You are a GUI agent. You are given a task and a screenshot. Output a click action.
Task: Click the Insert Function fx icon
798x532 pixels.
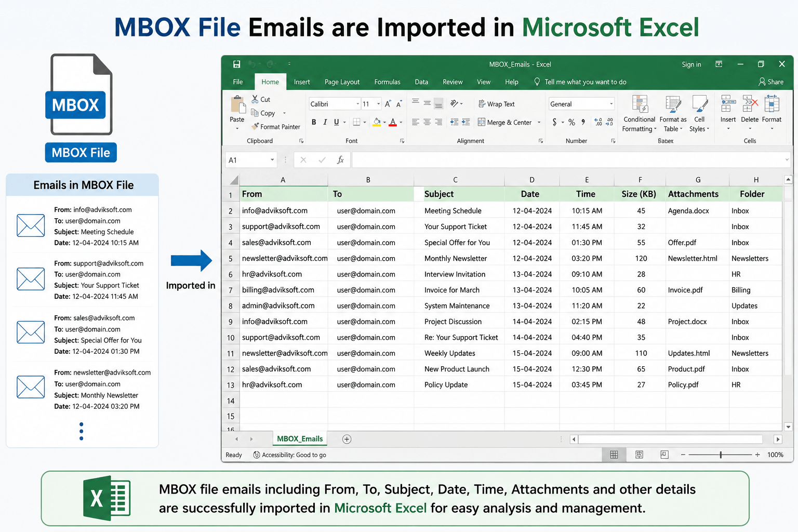pyautogui.click(x=340, y=160)
